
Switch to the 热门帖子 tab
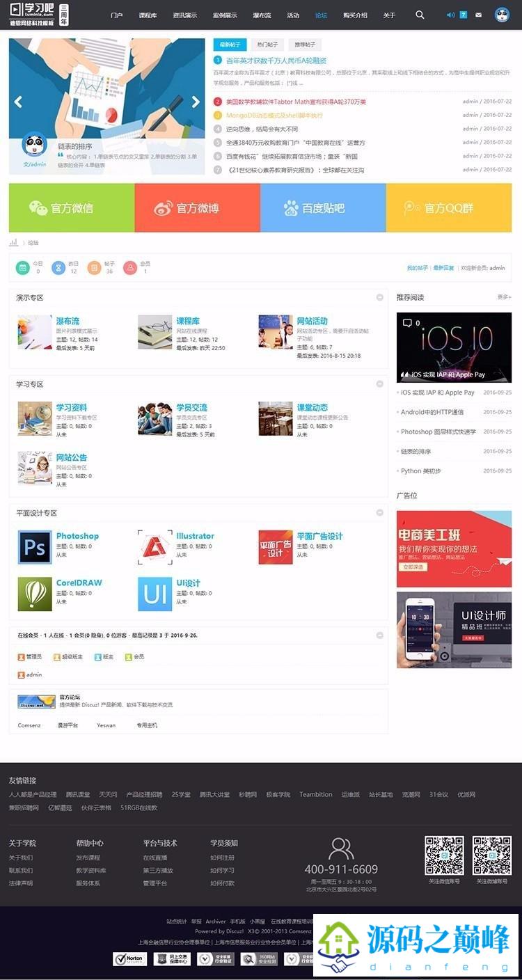tap(267, 45)
